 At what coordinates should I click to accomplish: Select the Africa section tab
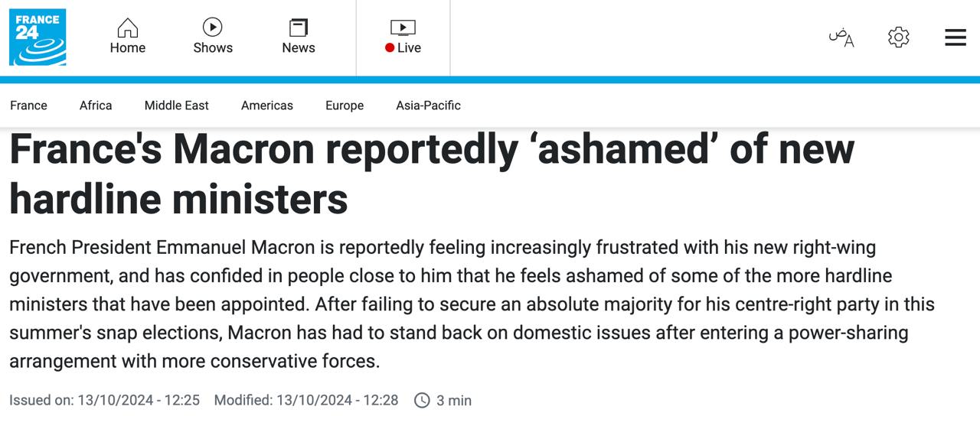tap(96, 106)
